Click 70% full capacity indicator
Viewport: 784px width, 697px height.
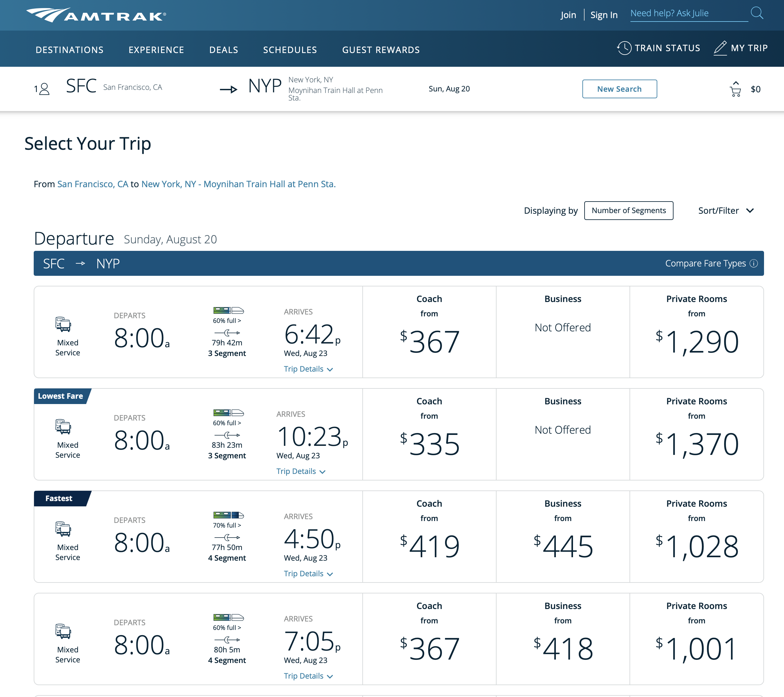(227, 525)
